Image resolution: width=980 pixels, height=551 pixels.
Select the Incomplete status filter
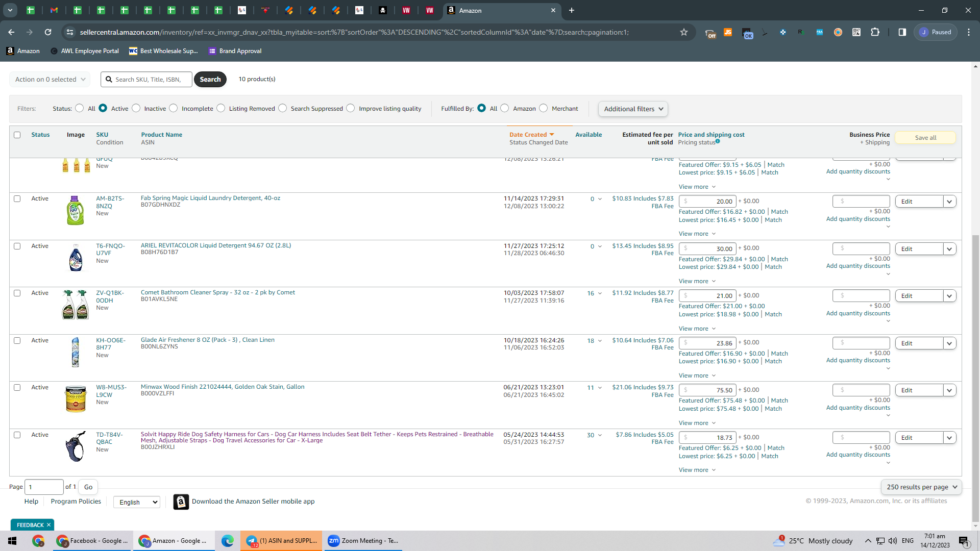174,108
